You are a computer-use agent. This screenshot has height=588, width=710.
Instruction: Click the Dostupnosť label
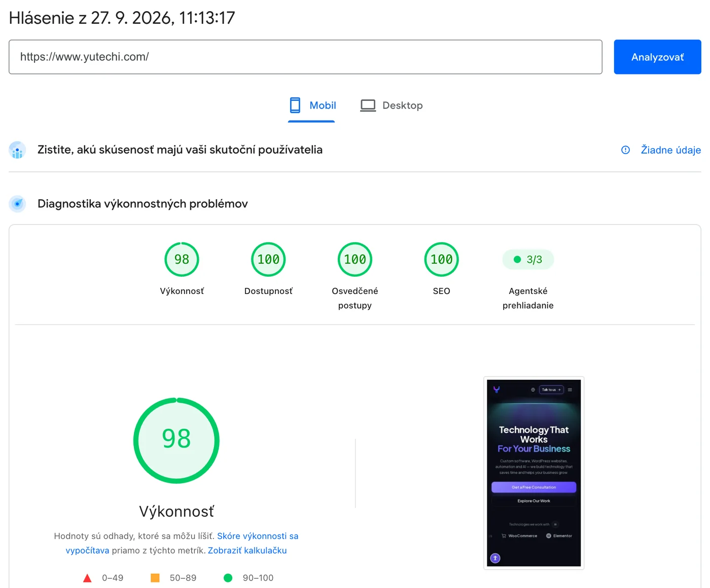pos(268,291)
